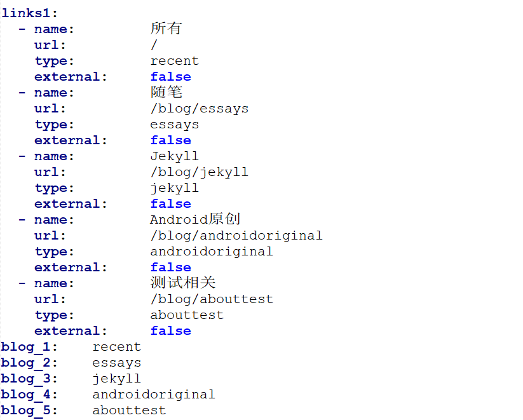Screen dimensions: 523x420
Task: Place cursor on androidoriginal value beside blog_4
Action: [x=154, y=395]
